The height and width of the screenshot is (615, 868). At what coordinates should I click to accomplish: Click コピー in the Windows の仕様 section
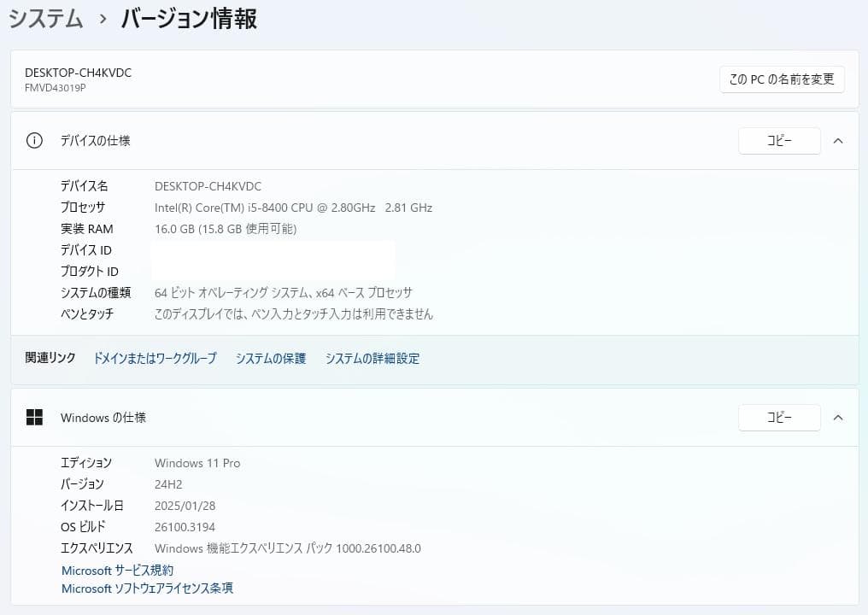778,417
